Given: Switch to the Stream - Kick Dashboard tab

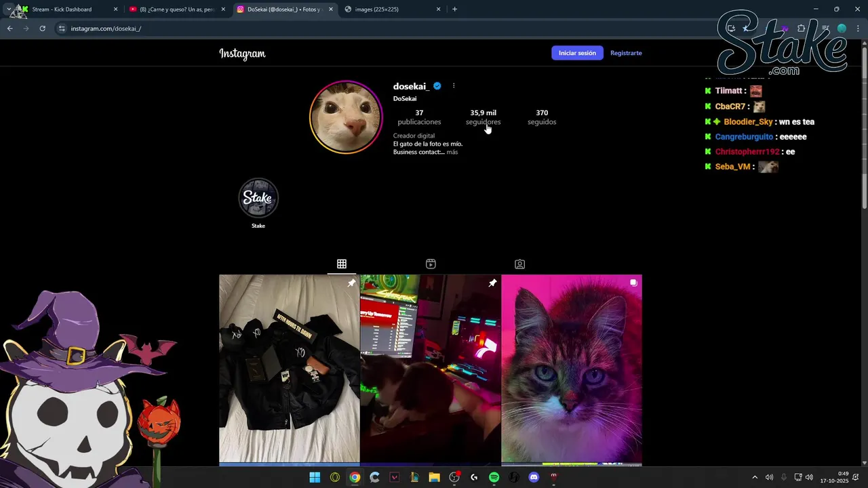Looking at the screenshot, I should (x=68, y=9).
